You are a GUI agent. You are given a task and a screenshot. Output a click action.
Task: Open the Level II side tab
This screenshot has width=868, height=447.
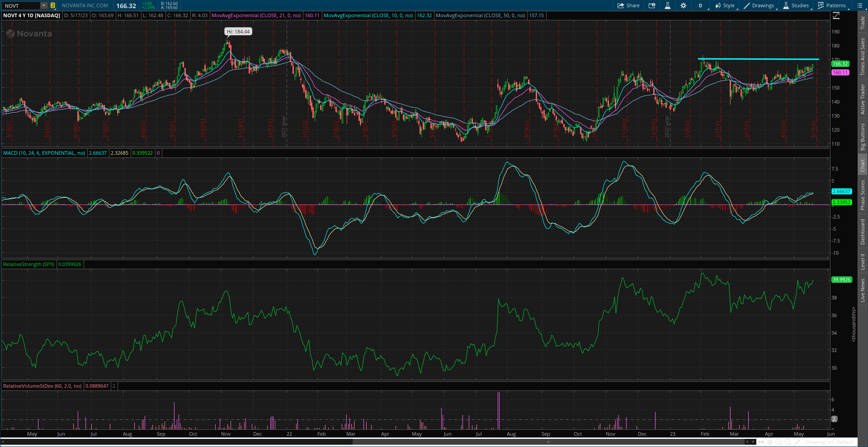point(863,262)
